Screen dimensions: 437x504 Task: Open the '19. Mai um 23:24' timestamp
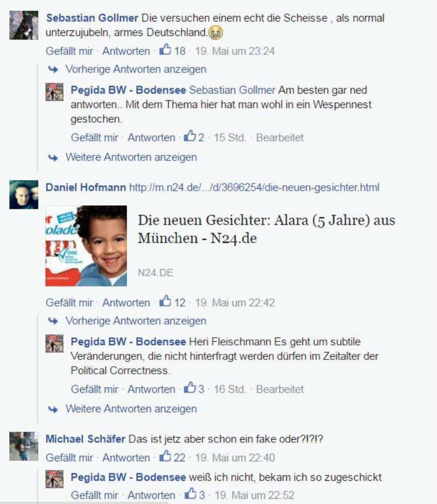click(x=235, y=51)
